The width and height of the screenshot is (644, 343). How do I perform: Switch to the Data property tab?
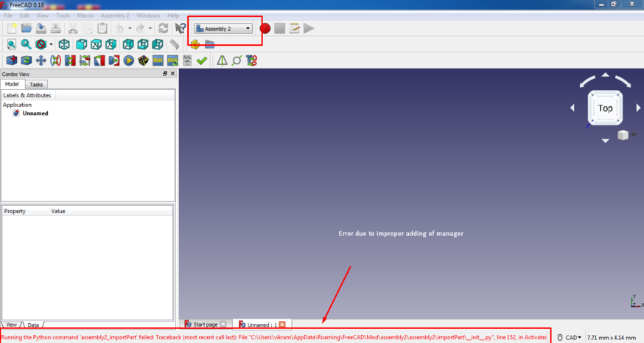[33, 325]
